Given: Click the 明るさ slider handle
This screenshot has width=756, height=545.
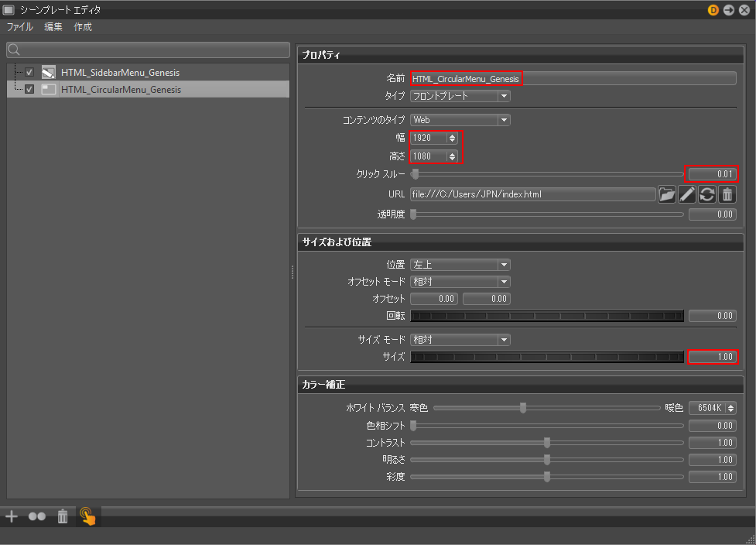Looking at the screenshot, I should tap(547, 460).
